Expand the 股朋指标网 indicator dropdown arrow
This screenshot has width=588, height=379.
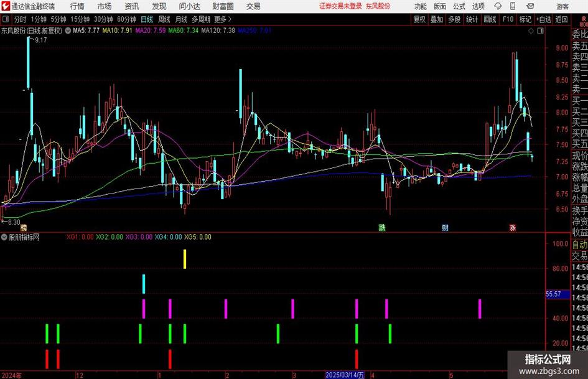click(x=4, y=237)
